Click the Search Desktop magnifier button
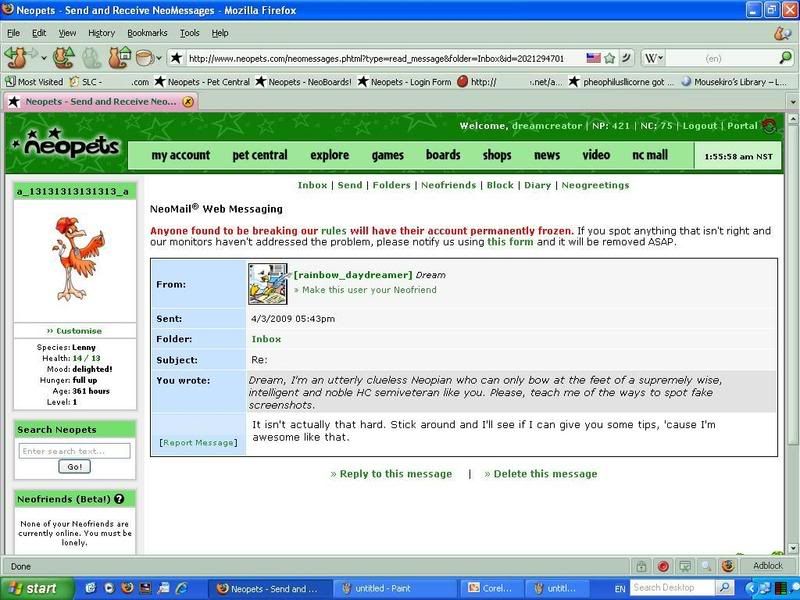This screenshot has width=800, height=600. [x=723, y=588]
